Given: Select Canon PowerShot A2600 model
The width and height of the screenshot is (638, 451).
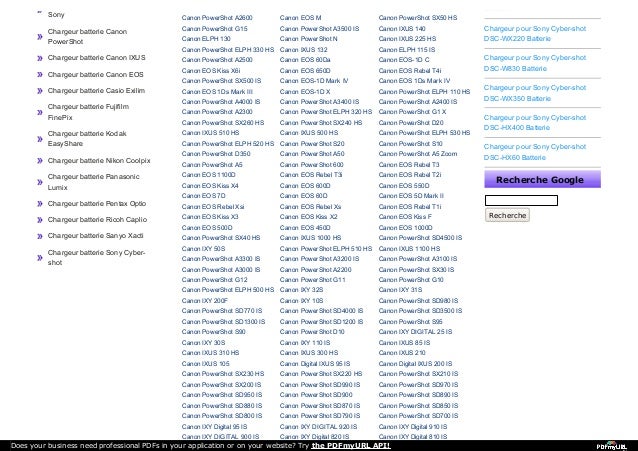Looking at the screenshot, I should click(x=217, y=18).
